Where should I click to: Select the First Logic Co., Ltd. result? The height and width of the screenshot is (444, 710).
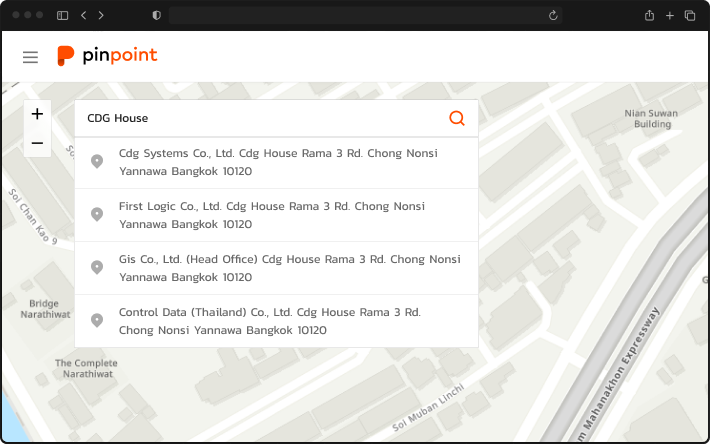pos(276,215)
